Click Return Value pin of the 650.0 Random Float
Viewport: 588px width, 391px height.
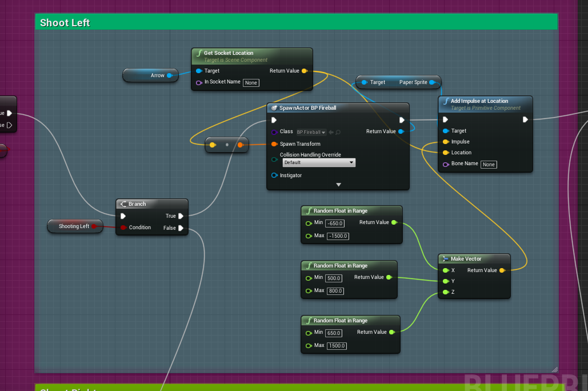pyautogui.click(x=392, y=332)
